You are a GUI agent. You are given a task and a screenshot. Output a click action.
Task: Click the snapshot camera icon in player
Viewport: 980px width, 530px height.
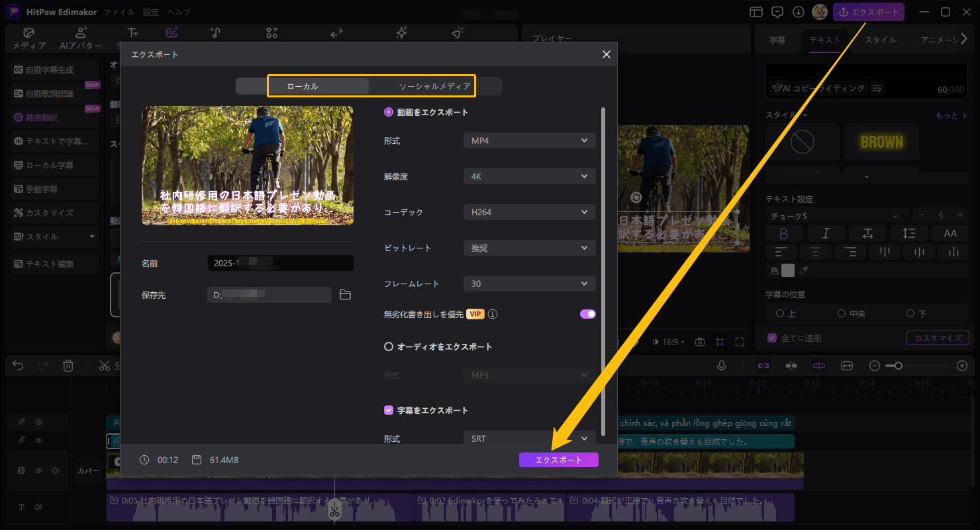coord(700,342)
